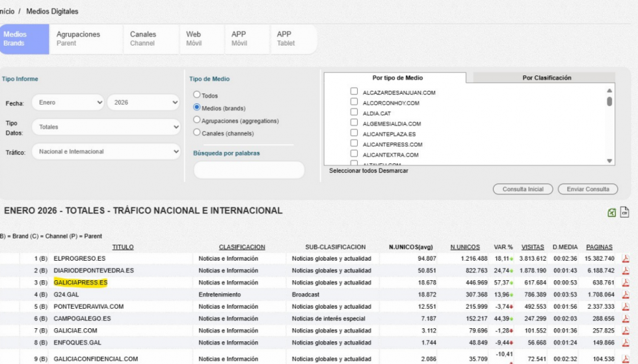Switch to the Agrupaciones Parent tab
Image resolution: width=638 pixels, height=364 pixels.
click(78, 38)
